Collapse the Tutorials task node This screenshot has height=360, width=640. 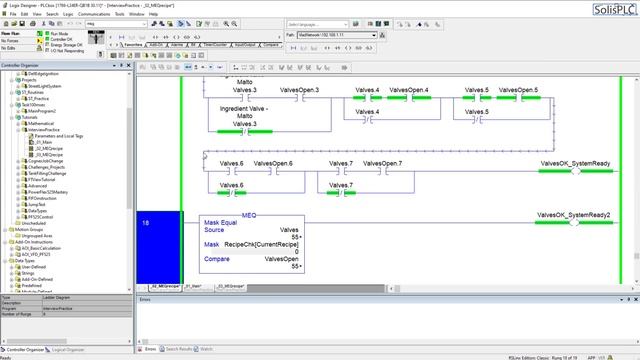[x=12, y=117]
